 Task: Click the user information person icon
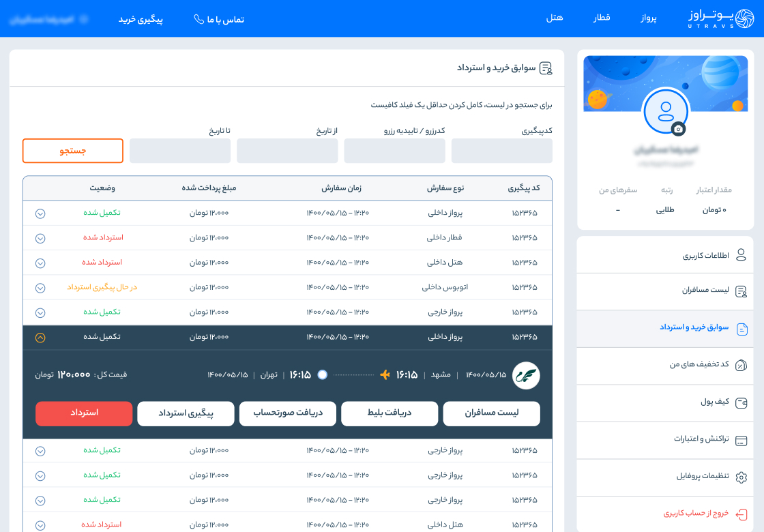[x=741, y=255]
